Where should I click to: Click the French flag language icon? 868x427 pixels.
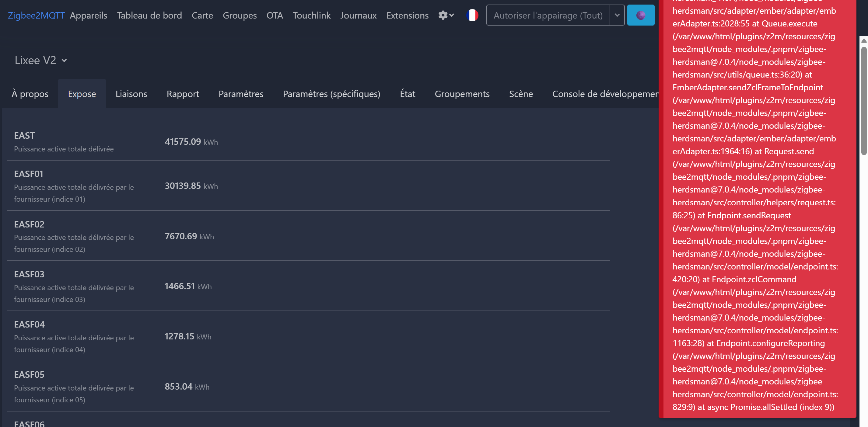pos(472,15)
